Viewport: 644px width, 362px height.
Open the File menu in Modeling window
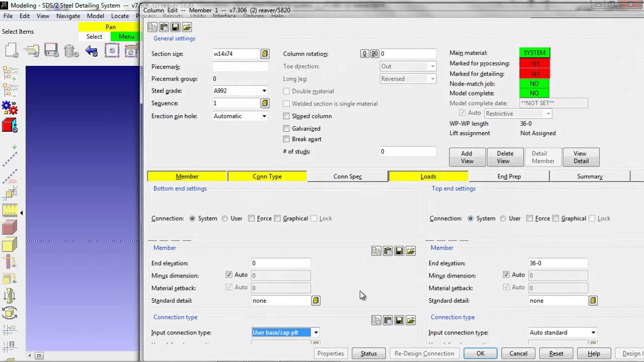point(8,16)
